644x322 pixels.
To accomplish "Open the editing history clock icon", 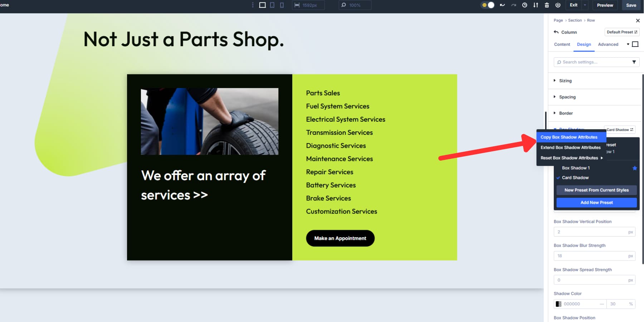I will click(x=525, y=5).
